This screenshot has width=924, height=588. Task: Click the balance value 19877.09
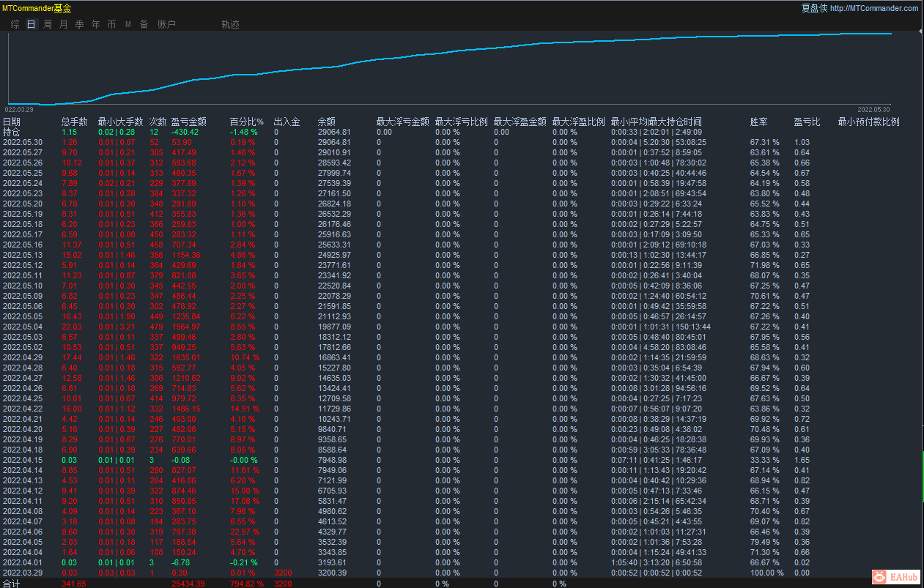[334, 327]
